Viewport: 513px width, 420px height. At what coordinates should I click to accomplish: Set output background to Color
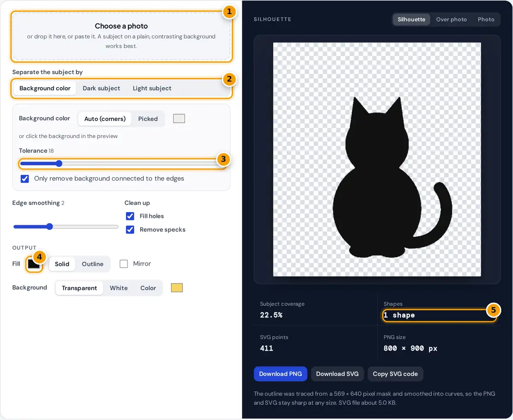148,288
